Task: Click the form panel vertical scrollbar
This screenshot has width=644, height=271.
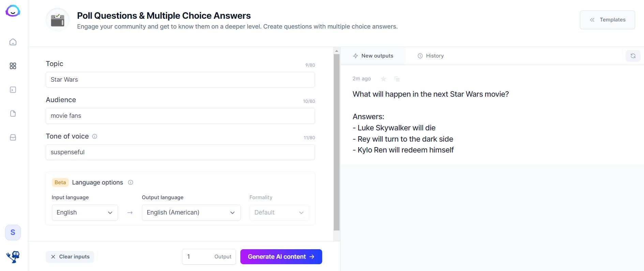Action: click(x=336, y=142)
